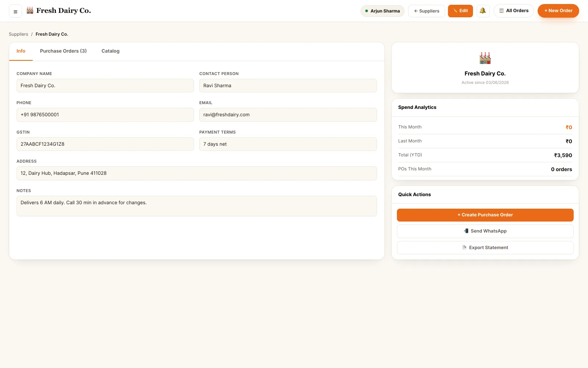588x368 pixels.
Task: Click the orange Edit button
Action: 460,11
